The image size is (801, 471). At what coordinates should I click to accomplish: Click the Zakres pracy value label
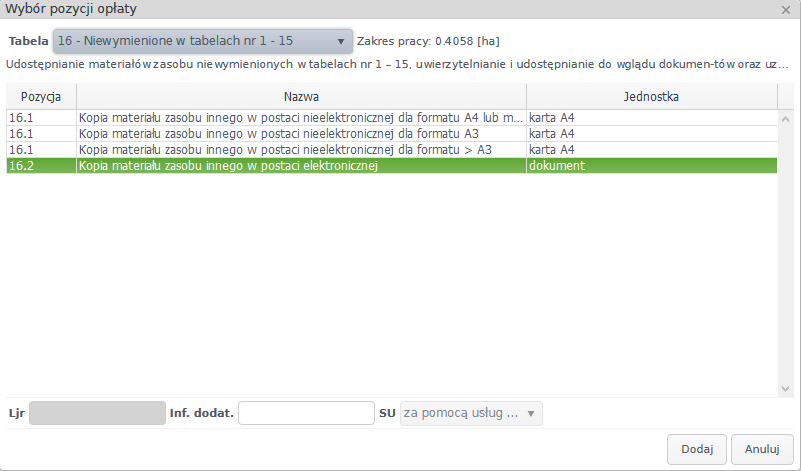pos(428,41)
